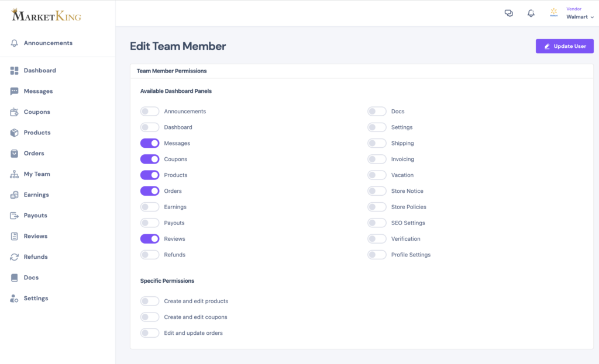The height and width of the screenshot is (364, 599).
Task: Enable the Docs panel toggle
Action: (x=377, y=112)
